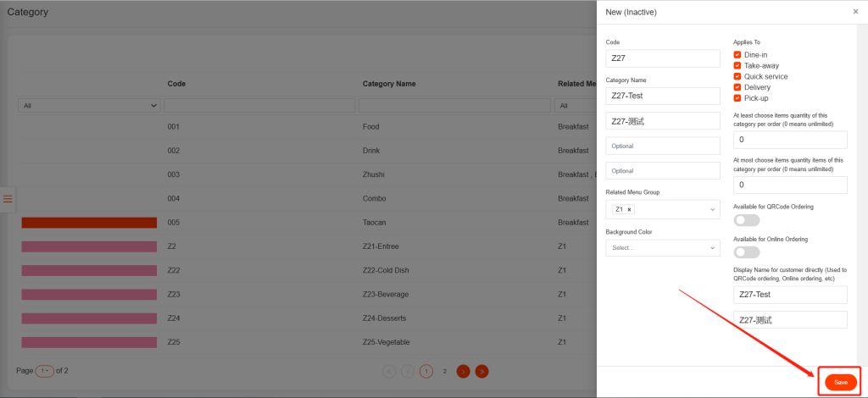
Task: Uncheck the Delivery checkbox
Action: [x=737, y=87]
